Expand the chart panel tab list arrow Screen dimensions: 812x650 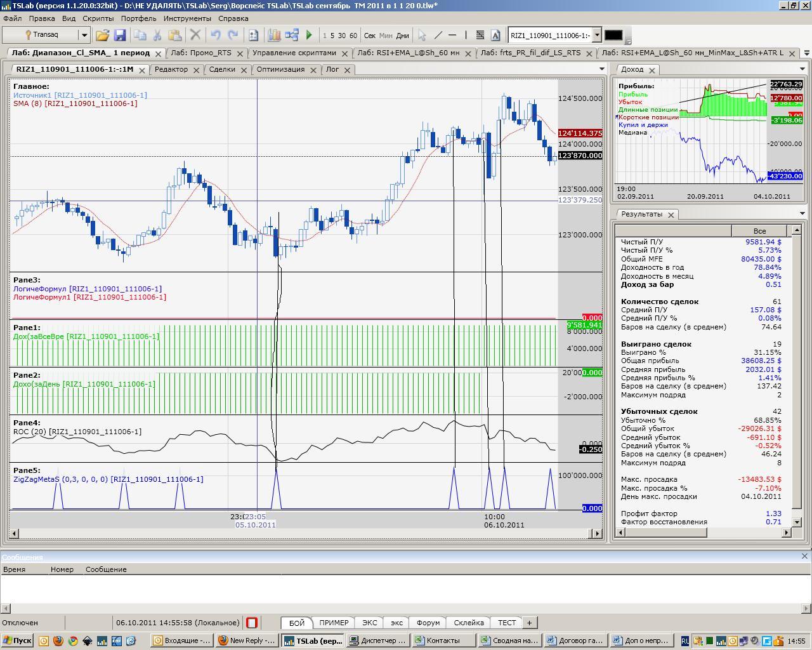click(601, 69)
